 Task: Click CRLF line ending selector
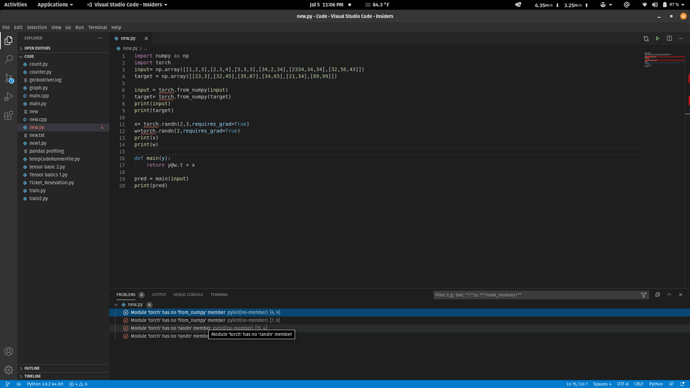[x=639, y=384]
